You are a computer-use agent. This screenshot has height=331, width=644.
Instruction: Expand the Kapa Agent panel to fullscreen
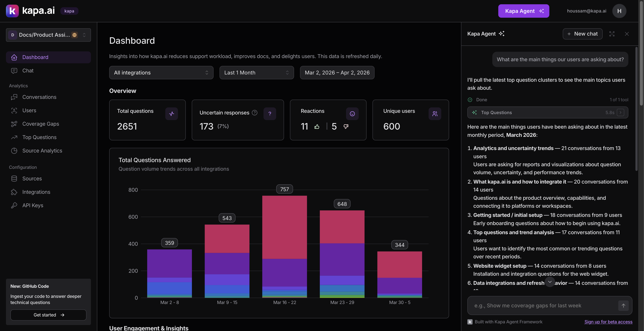point(612,34)
